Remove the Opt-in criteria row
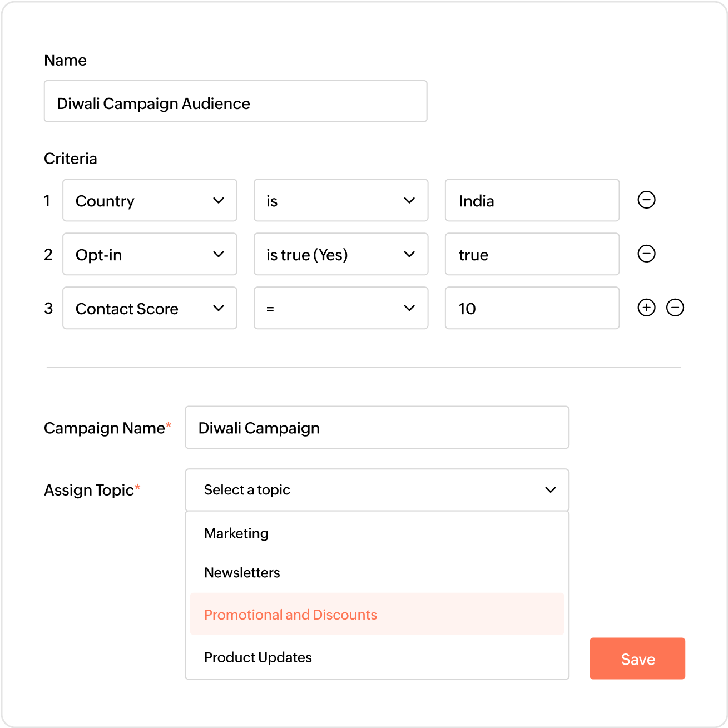Screen dimensions: 728x728 click(646, 254)
